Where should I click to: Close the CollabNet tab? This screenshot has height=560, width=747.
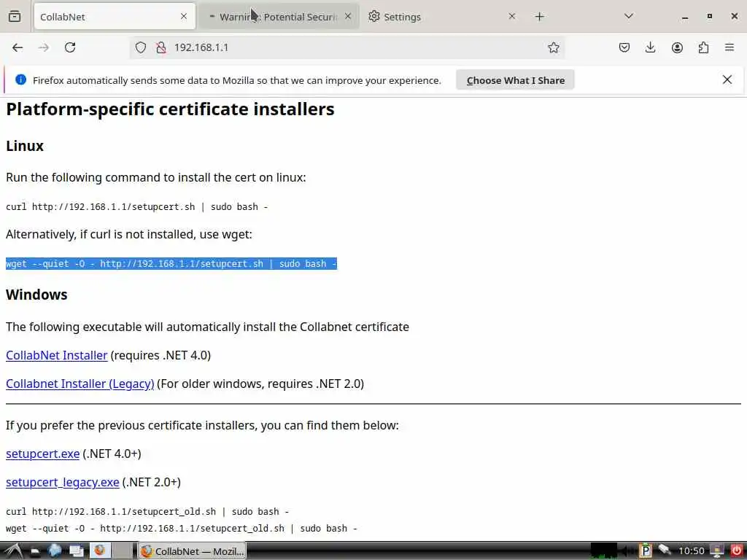pos(184,17)
